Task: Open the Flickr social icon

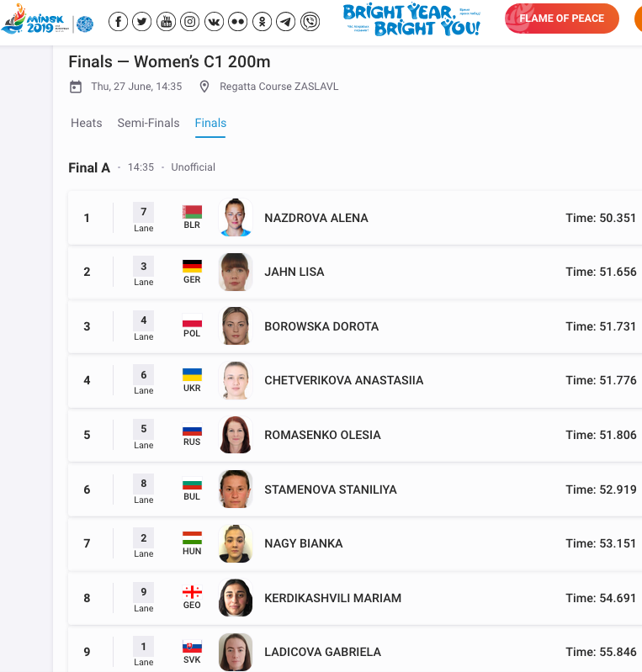Action: [x=238, y=22]
